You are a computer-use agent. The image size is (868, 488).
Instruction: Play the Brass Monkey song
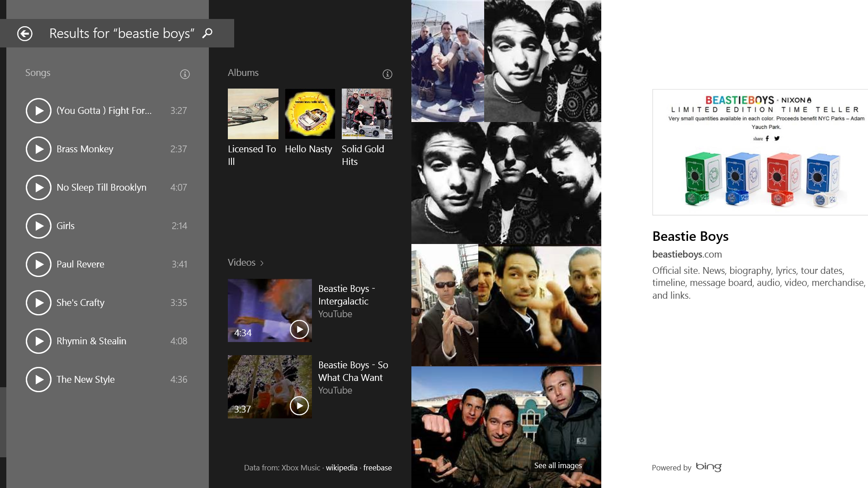pos(38,149)
